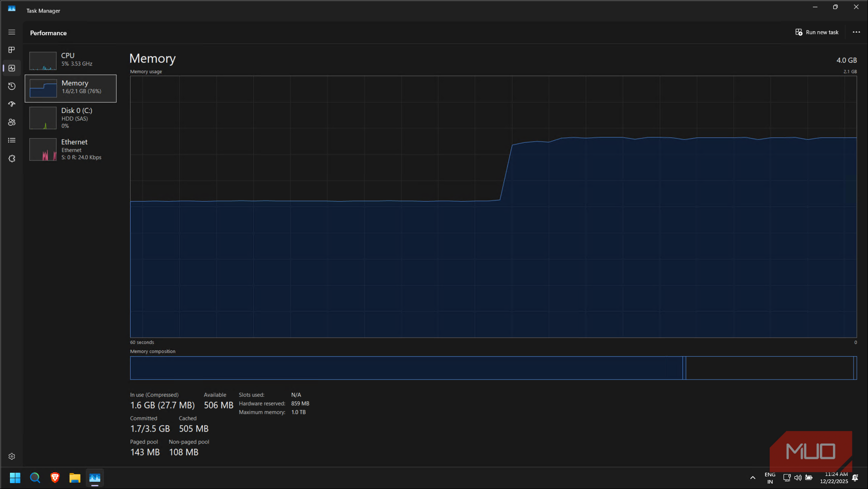Click the 506 MB Available value
Image resolution: width=868 pixels, height=489 pixels.
219,405
